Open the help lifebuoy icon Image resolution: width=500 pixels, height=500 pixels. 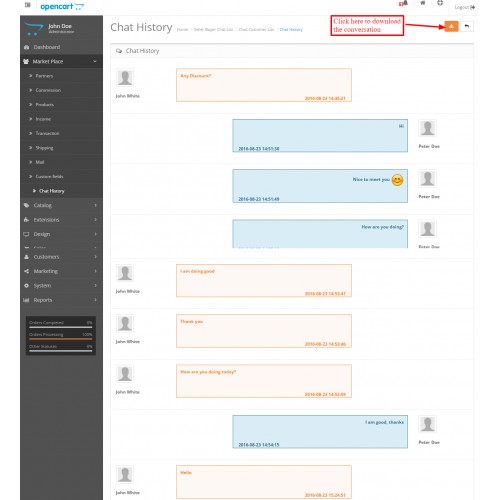point(440,3)
